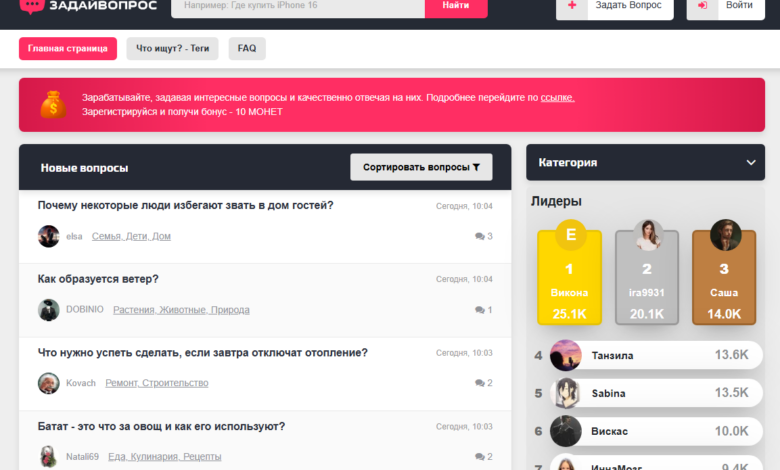Open the Сортировать вопросы dropdown
The height and width of the screenshot is (470, 780).
point(421,167)
